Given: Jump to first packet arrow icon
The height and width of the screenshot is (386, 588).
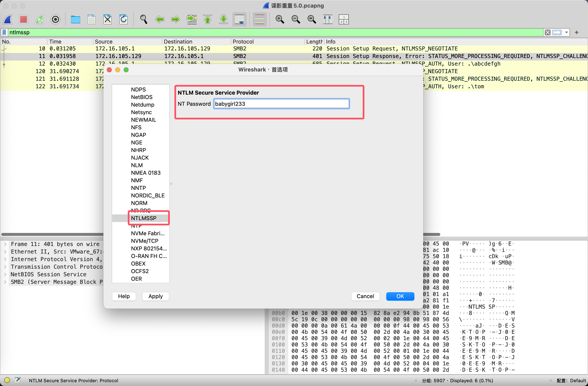Looking at the screenshot, I should (208, 19).
